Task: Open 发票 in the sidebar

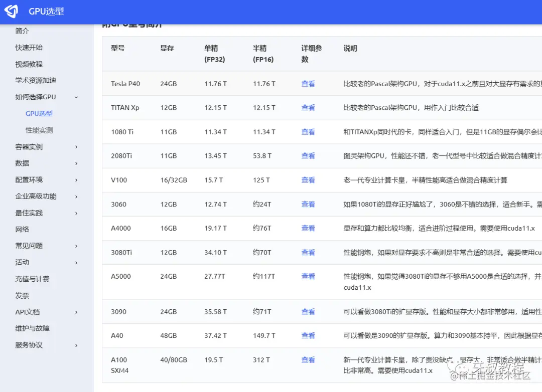Action: click(22, 296)
